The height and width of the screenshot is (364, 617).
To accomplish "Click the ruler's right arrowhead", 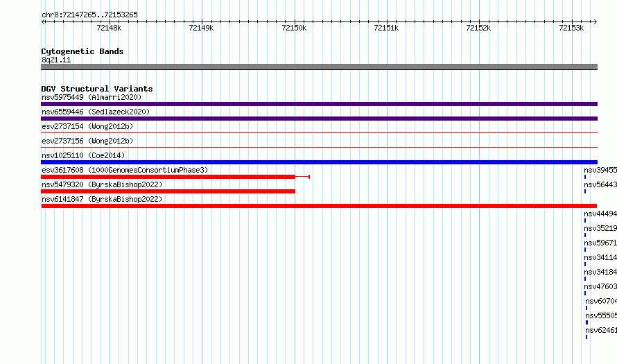I will point(596,21).
